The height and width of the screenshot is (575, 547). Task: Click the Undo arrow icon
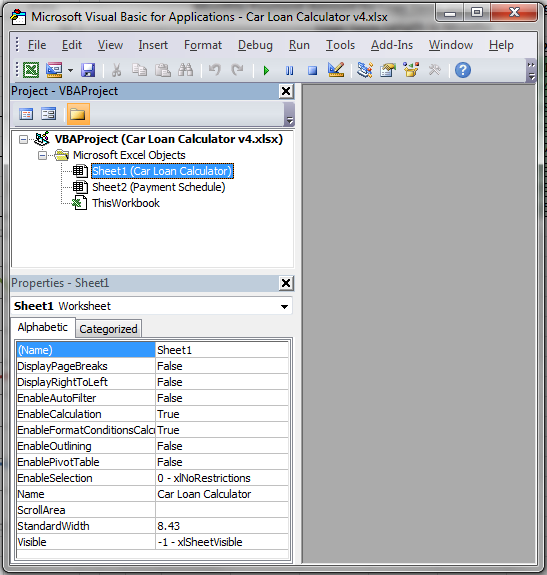click(x=214, y=70)
